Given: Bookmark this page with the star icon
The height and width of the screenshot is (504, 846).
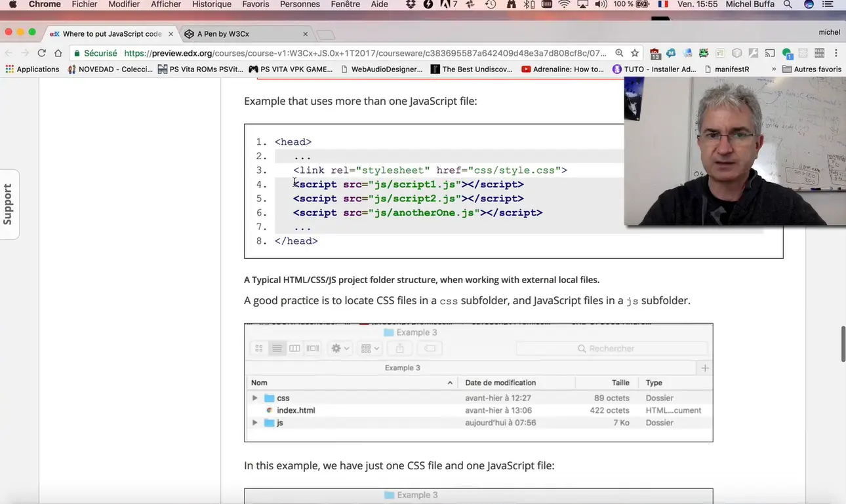Looking at the screenshot, I should pos(635,53).
